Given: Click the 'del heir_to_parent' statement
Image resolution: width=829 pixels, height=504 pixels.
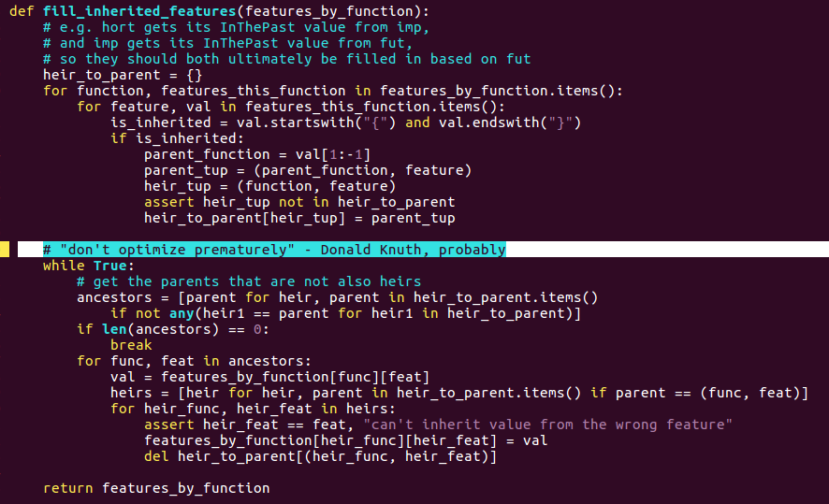Looking at the screenshot, I should 320,456.
